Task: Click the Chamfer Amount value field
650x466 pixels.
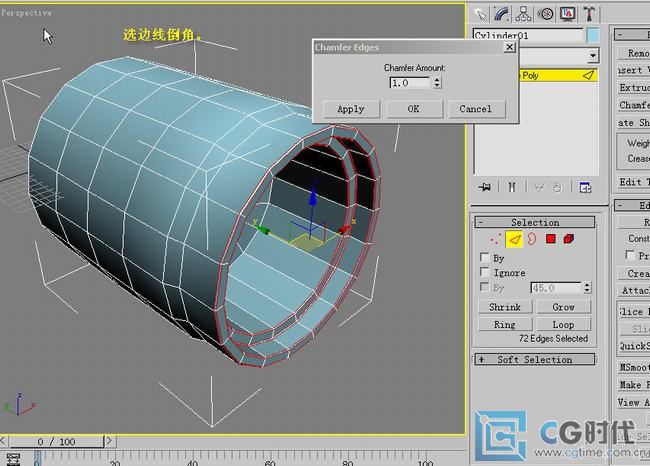Action: [x=410, y=83]
